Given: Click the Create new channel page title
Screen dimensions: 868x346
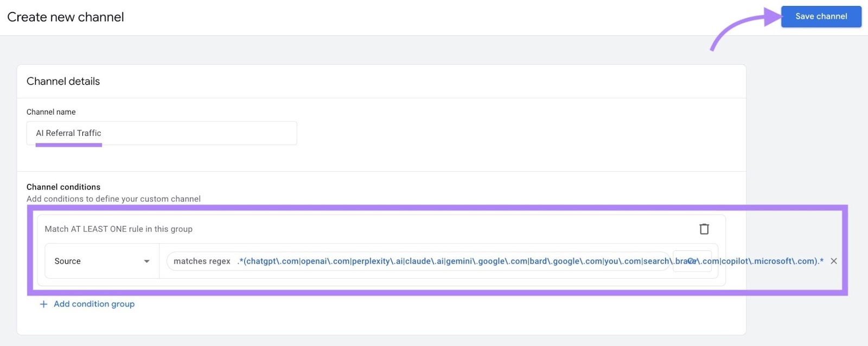Looking at the screenshot, I should (x=65, y=17).
